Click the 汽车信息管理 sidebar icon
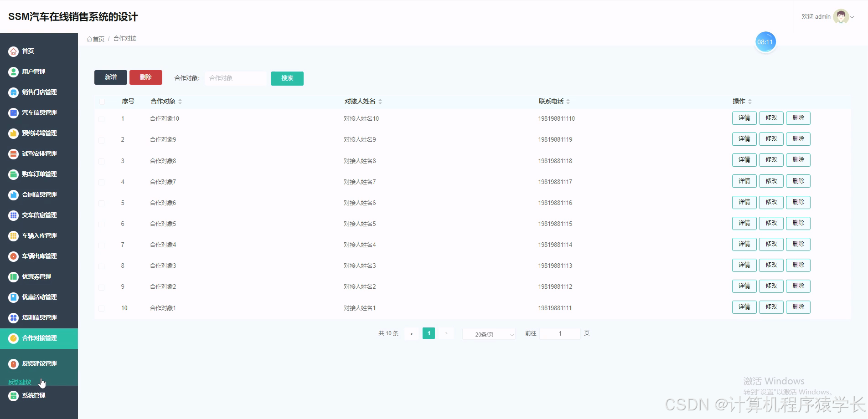 click(x=13, y=113)
